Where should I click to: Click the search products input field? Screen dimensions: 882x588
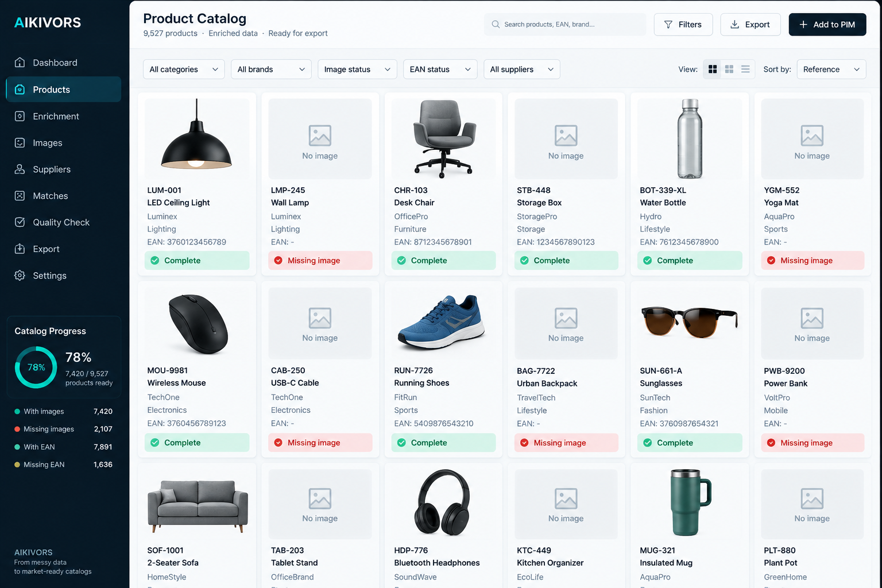(565, 25)
